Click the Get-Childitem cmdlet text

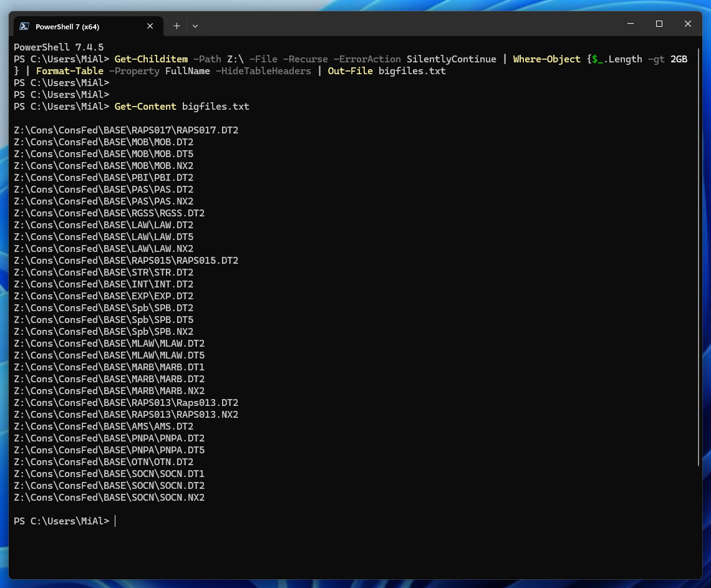click(151, 59)
